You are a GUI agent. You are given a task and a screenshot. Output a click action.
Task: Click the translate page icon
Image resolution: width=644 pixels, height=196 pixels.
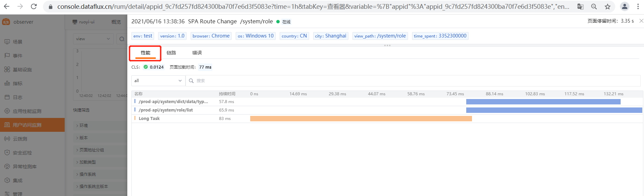pos(580,6)
